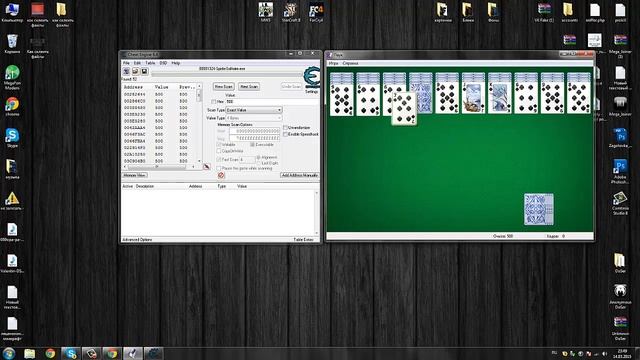Viewport: 640px width, 360px height.
Task: Click the Next Scan button
Action: 249,87
